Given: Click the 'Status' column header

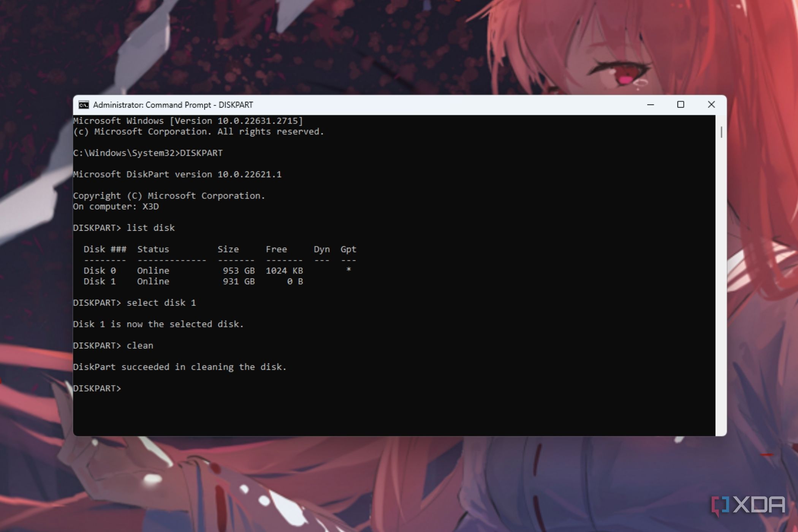Looking at the screenshot, I should tap(153, 249).
